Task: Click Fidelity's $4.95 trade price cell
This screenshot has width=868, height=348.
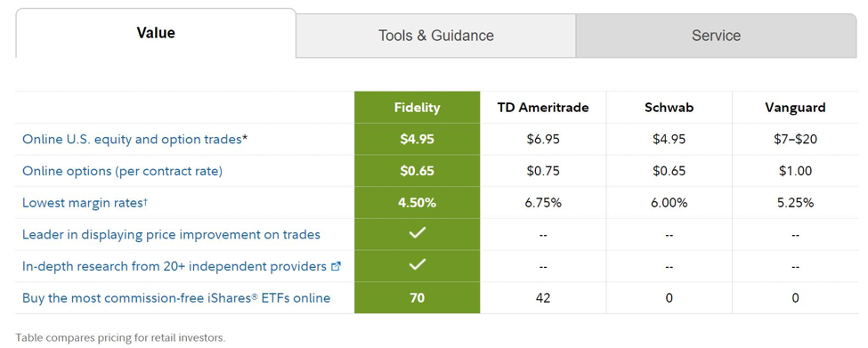Action: (x=417, y=139)
